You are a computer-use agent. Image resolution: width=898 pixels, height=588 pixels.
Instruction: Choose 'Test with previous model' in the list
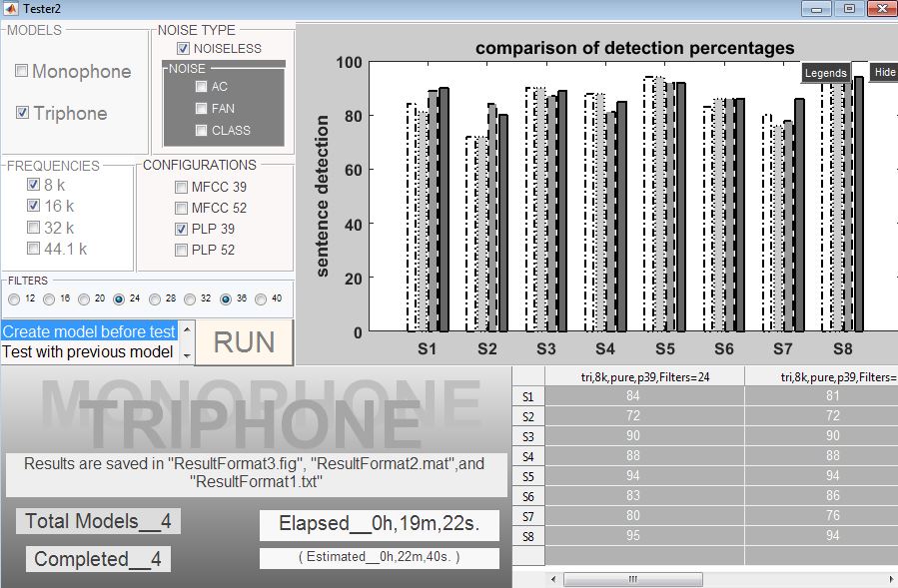88,351
